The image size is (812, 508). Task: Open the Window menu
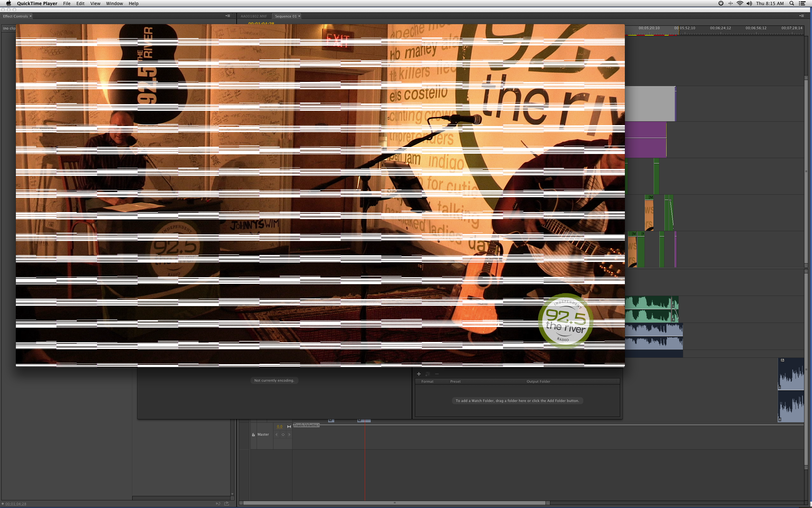[115, 3]
